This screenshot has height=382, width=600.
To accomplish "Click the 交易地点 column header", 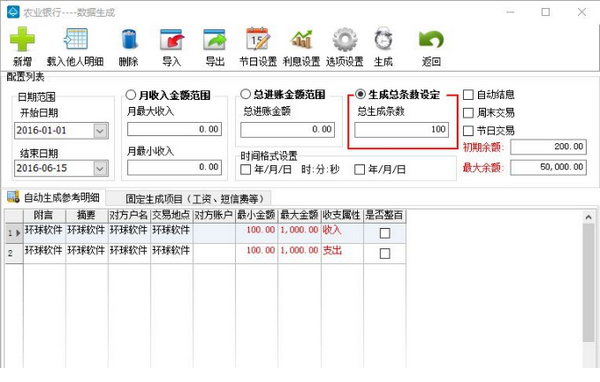I will [x=172, y=215].
